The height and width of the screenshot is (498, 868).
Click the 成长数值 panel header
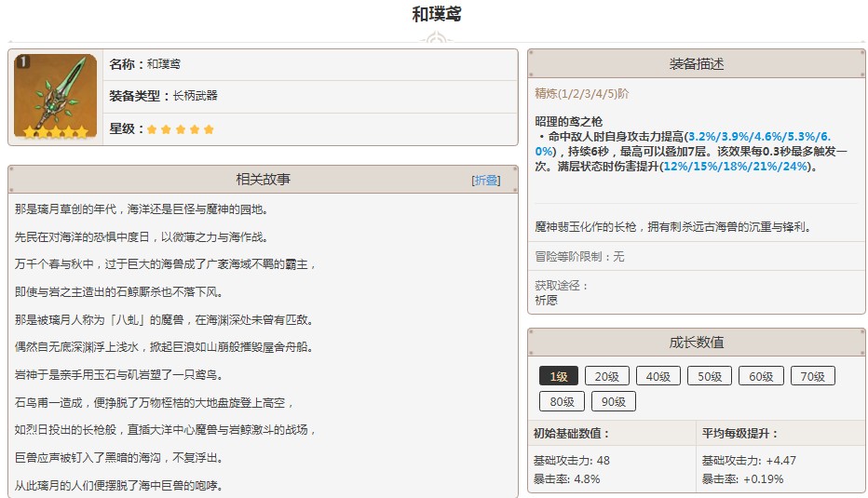(x=696, y=342)
